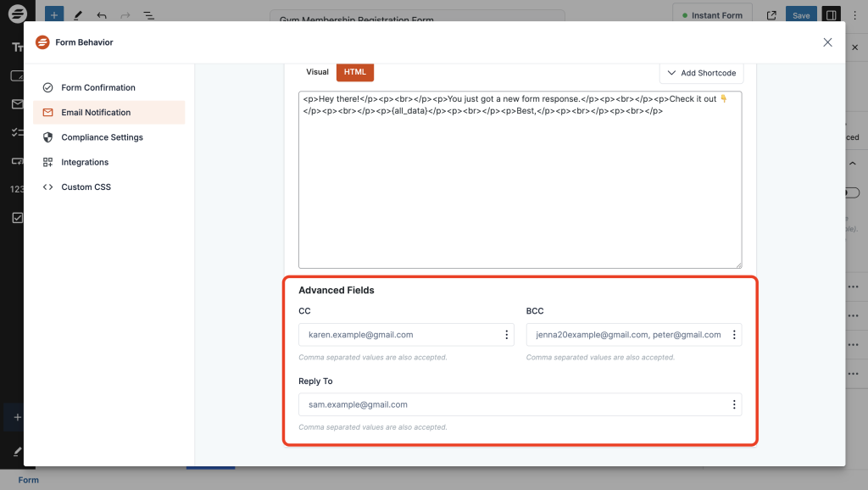Click the Integrations grid icon
The image size is (868, 490).
(x=47, y=162)
